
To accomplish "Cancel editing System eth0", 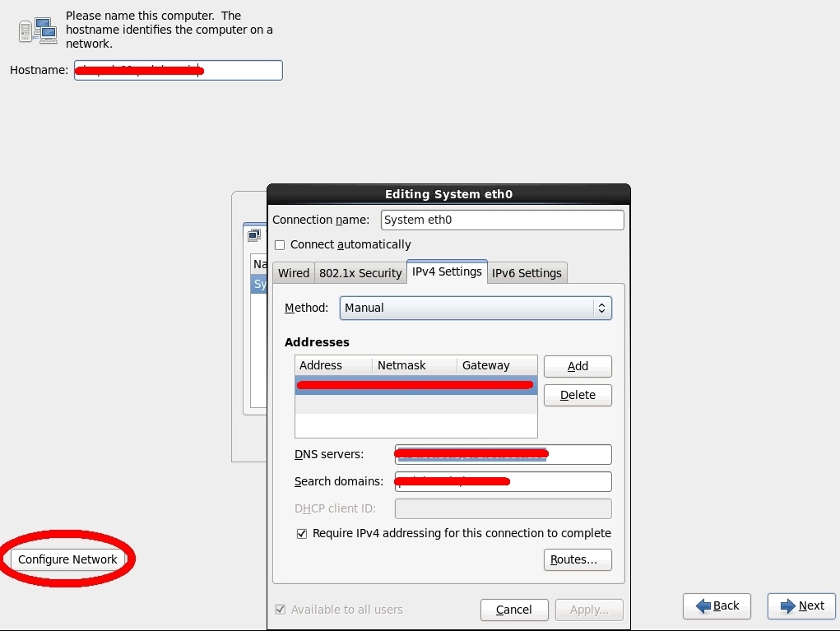I will pos(514,610).
